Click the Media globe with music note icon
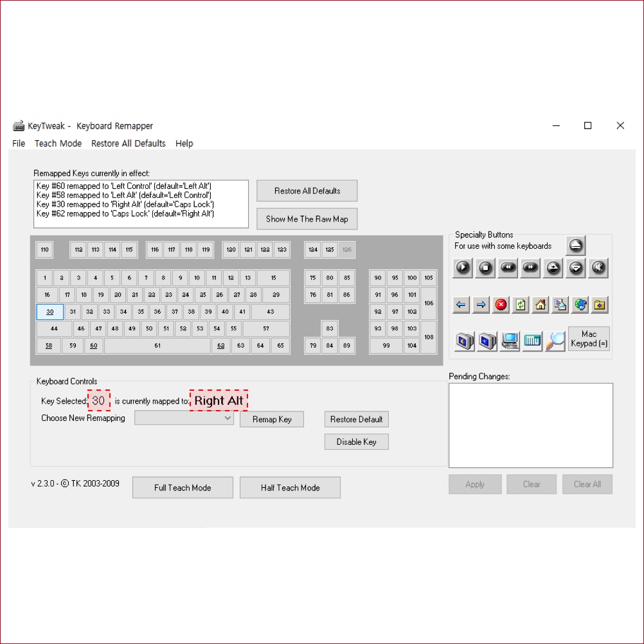The width and height of the screenshot is (644, 644). pyautogui.click(x=580, y=305)
